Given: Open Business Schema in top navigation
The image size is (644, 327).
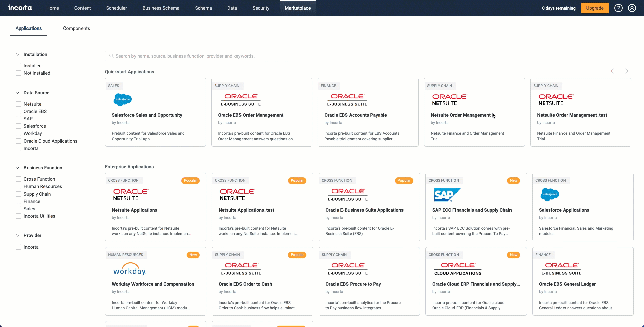Looking at the screenshot, I should coord(161,8).
